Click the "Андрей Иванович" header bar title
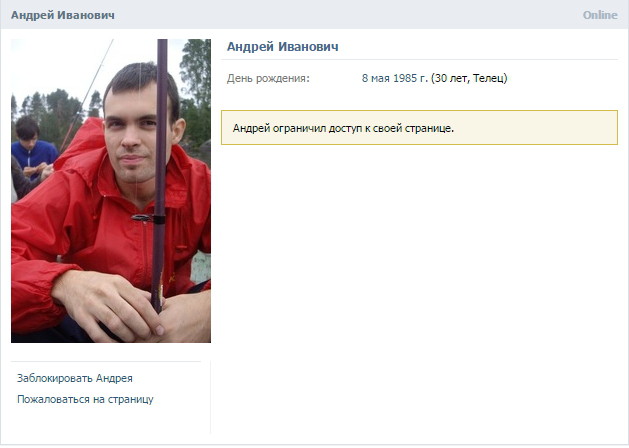 click(x=63, y=15)
